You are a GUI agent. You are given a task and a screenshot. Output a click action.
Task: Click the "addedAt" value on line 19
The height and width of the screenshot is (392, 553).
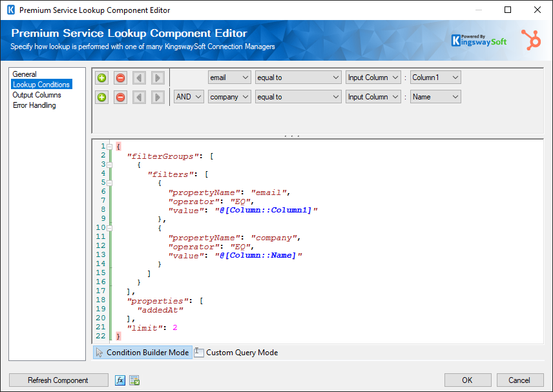click(160, 310)
